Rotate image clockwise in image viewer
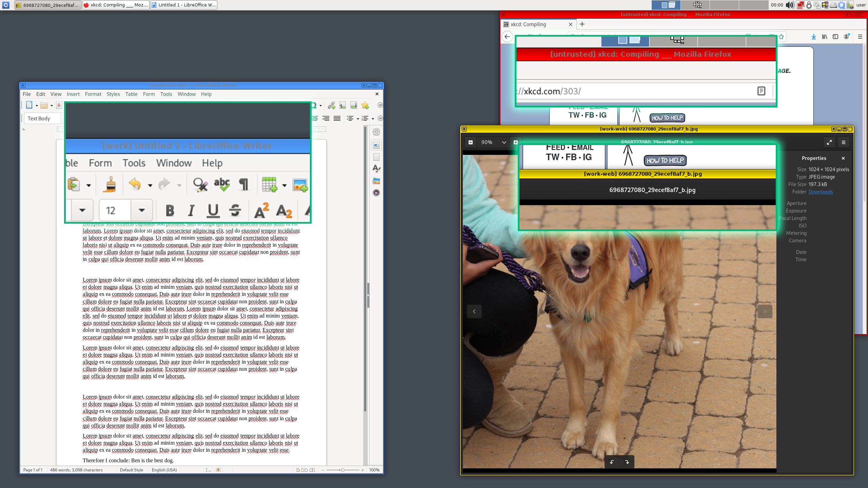Screen dimensions: 868x488 (627, 462)
